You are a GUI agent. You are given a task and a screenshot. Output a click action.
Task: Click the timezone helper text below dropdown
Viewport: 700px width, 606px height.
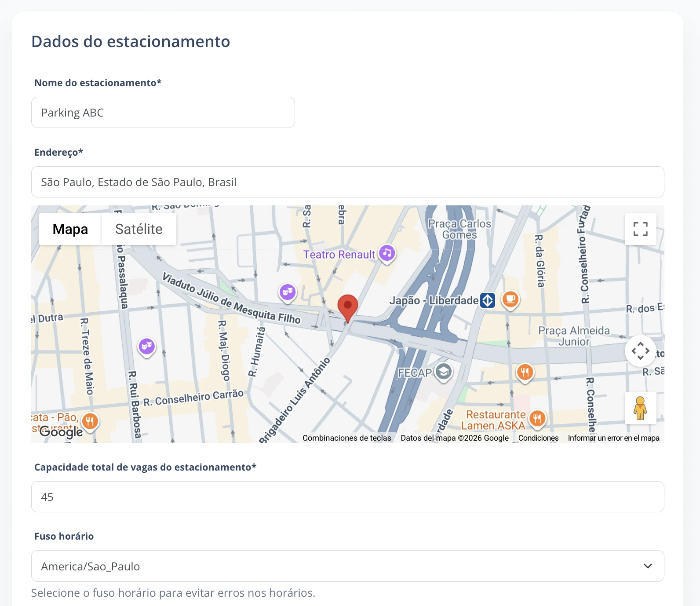(x=173, y=593)
